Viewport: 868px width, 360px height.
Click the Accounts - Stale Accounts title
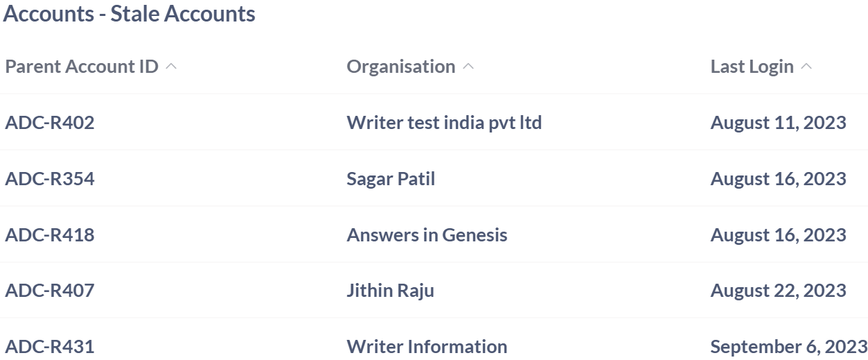point(130,14)
